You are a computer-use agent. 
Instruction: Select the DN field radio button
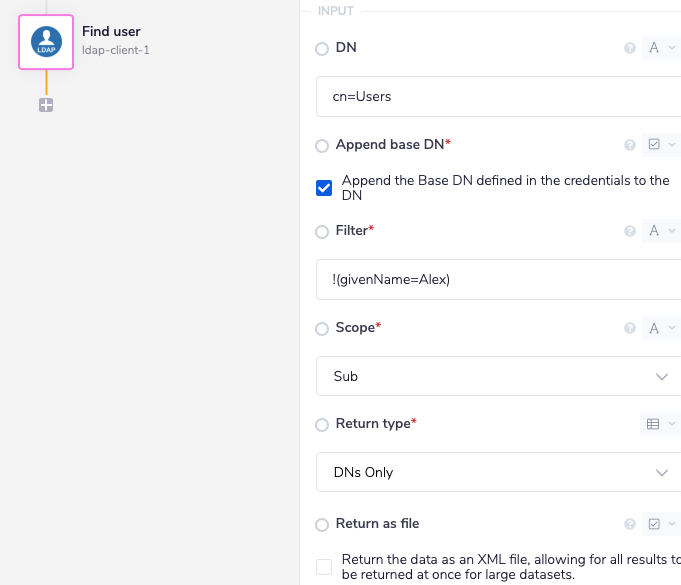coord(322,49)
